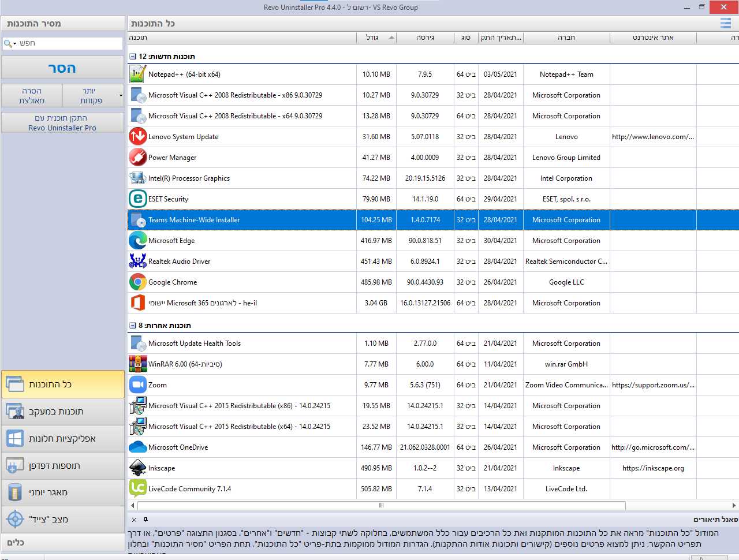The height and width of the screenshot is (560, 739).
Task: Open the Windows Apps sidebar tab
Action: 62,439
